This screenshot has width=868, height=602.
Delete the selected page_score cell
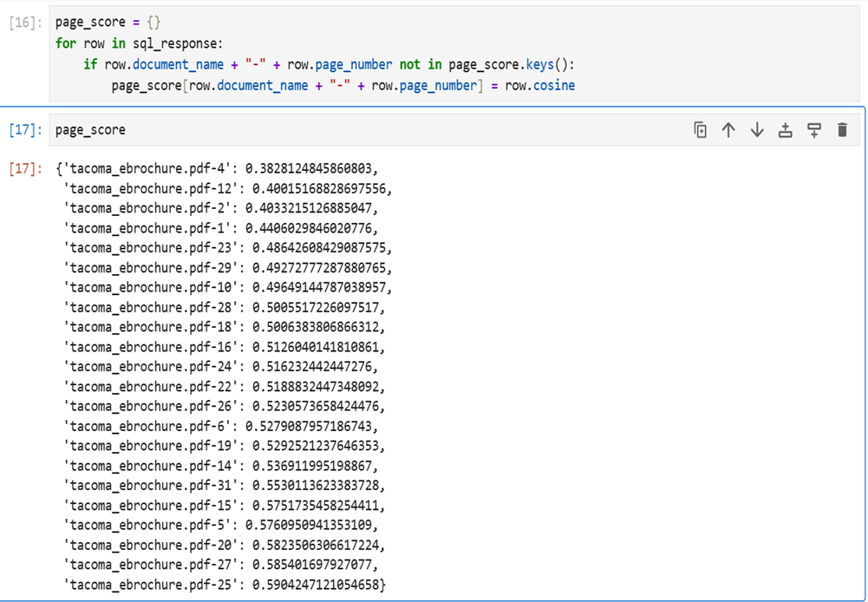(842, 130)
